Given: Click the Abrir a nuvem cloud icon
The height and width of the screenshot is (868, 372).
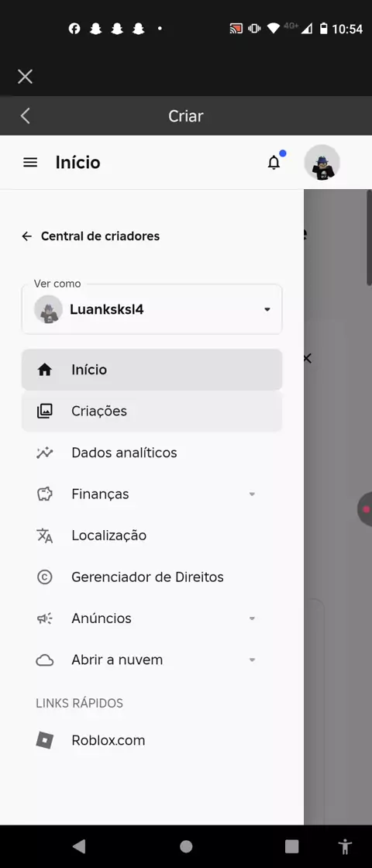Looking at the screenshot, I should pos(44,660).
